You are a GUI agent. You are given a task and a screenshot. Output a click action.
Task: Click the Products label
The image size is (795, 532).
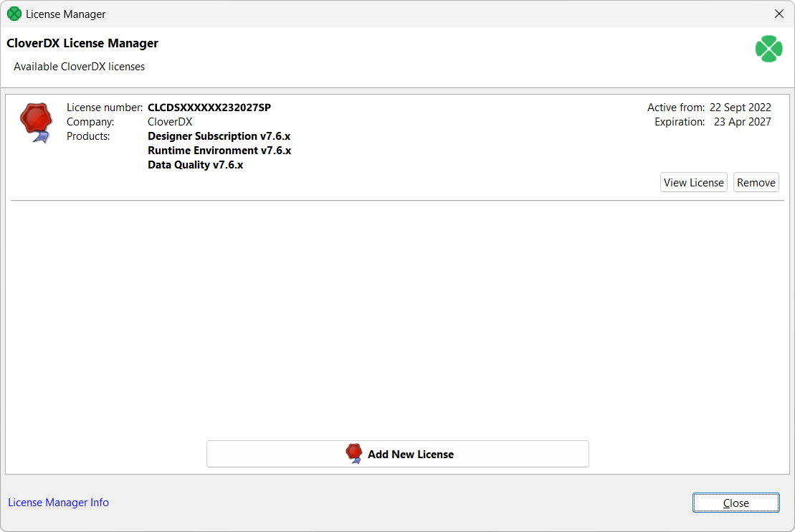click(x=88, y=136)
